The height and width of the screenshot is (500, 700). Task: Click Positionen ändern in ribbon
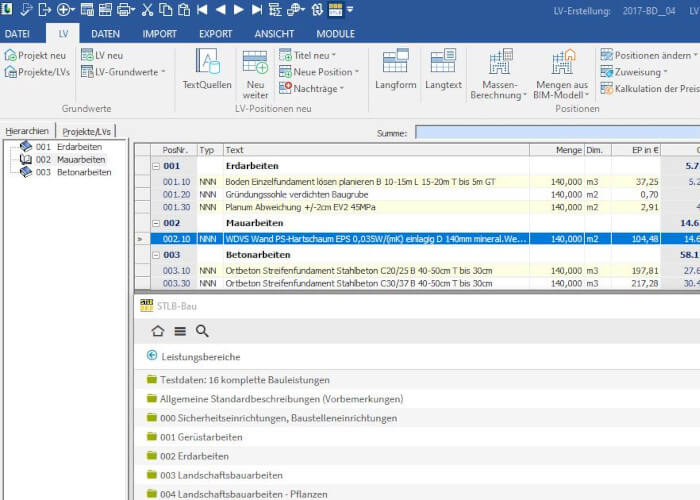(649, 55)
